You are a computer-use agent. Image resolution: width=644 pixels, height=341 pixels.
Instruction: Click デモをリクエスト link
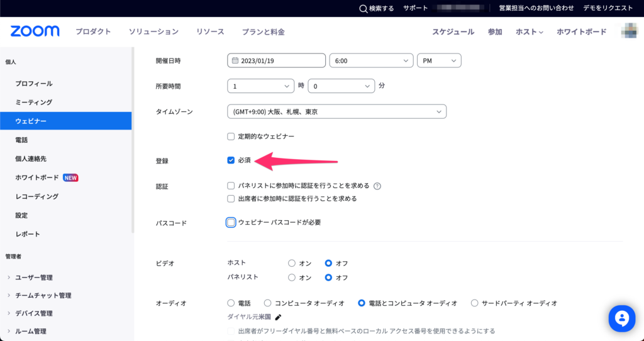[x=608, y=8]
